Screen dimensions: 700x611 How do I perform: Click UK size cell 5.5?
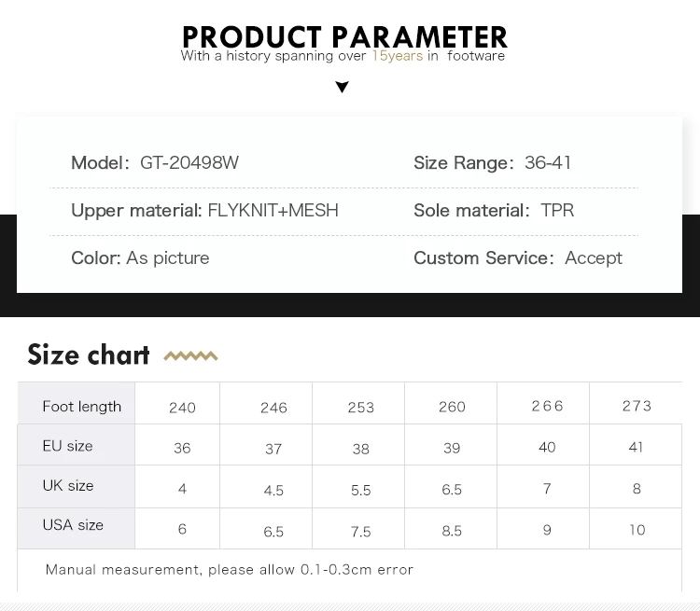click(x=360, y=490)
